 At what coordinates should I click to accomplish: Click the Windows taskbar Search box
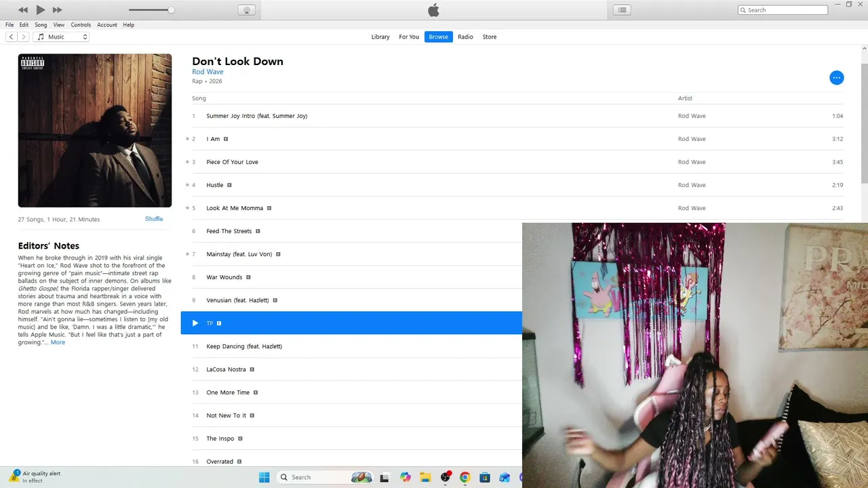pos(324,477)
